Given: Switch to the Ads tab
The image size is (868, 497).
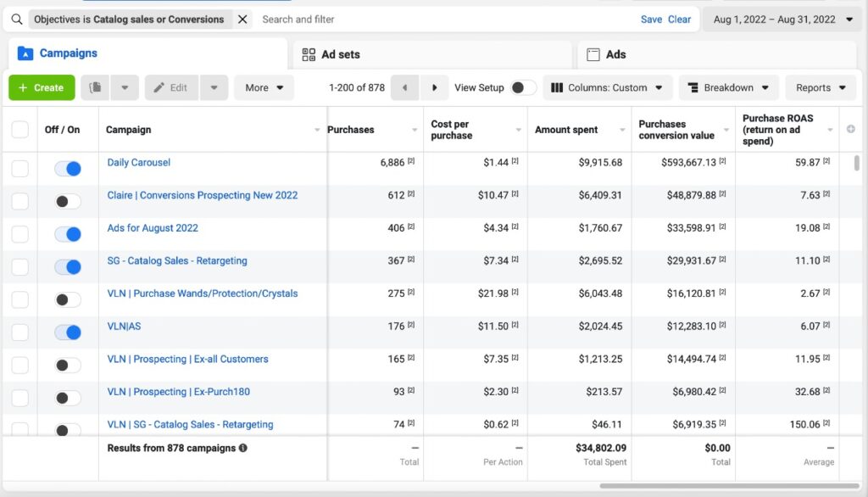Looking at the screenshot, I should (615, 54).
